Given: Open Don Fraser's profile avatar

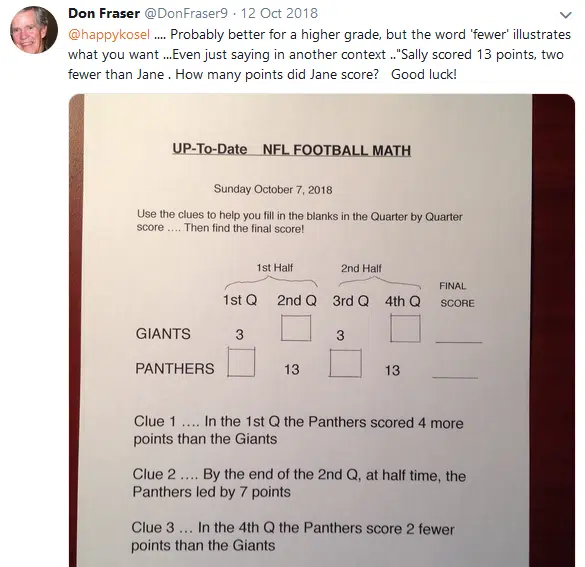Looking at the screenshot, I should [x=34, y=30].
